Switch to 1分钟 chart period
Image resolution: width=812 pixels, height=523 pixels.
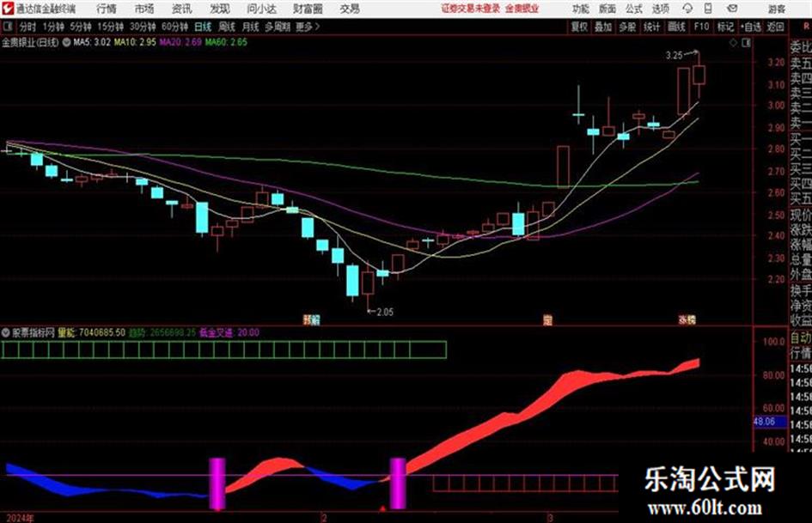pyautogui.click(x=53, y=27)
